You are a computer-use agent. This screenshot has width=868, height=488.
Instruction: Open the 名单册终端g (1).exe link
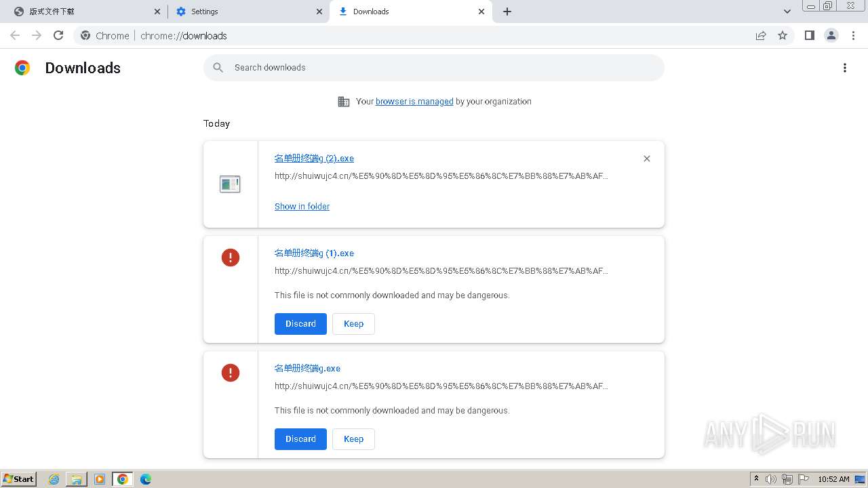[x=314, y=253]
